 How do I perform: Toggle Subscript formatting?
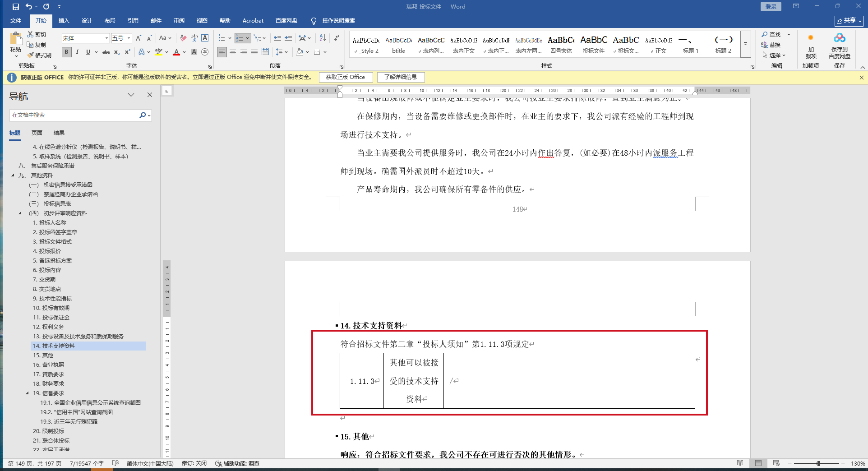117,52
